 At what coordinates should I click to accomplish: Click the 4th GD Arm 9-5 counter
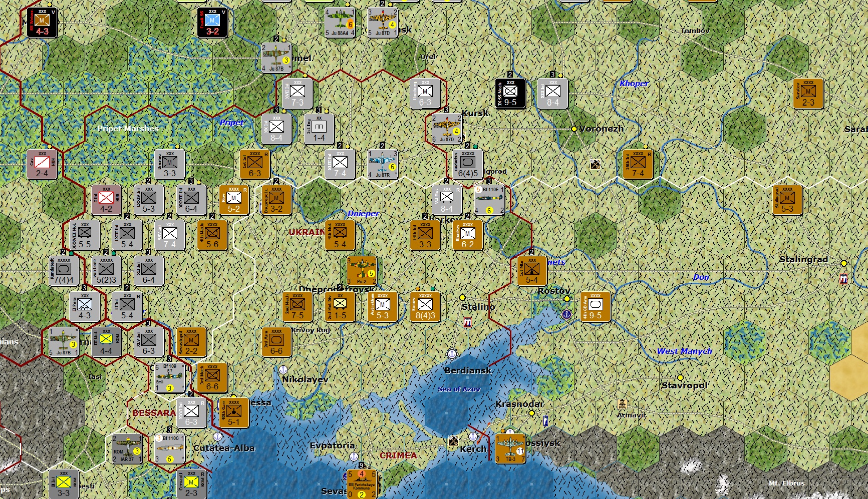[x=596, y=306]
